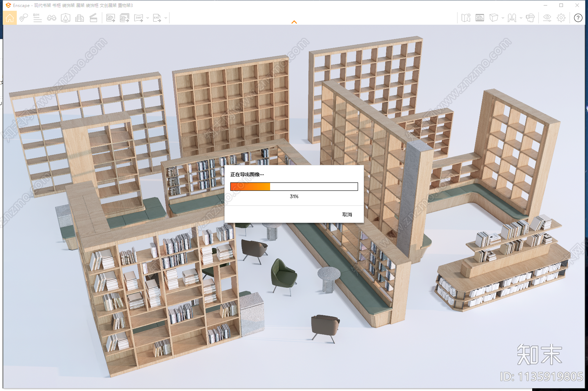Open the general settings gear icon

click(x=561, y=18)
